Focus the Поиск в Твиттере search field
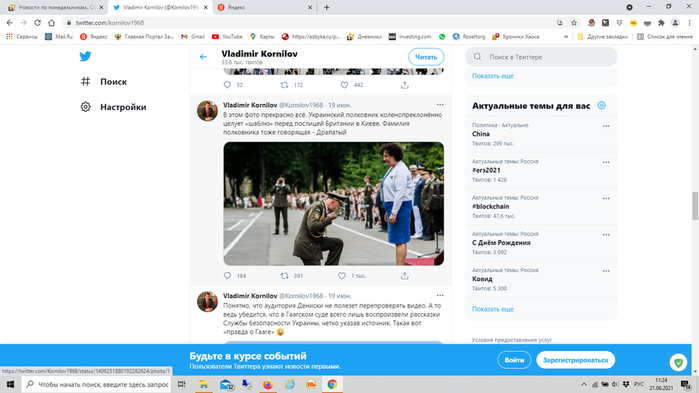The height and width of the screenshot is (393, 699). [x=541, y=57]
